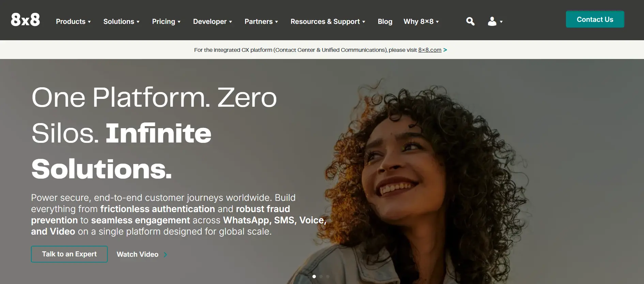The height and width of the screenshot is (284, 644).
Task: Click the headline word "Solutions."
Action: pos(102,169)
